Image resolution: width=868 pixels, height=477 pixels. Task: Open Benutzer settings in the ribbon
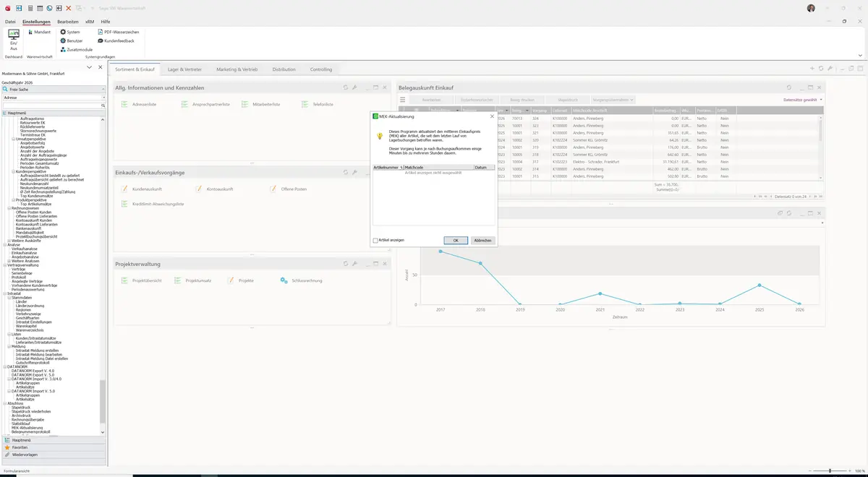click(72, 40)
